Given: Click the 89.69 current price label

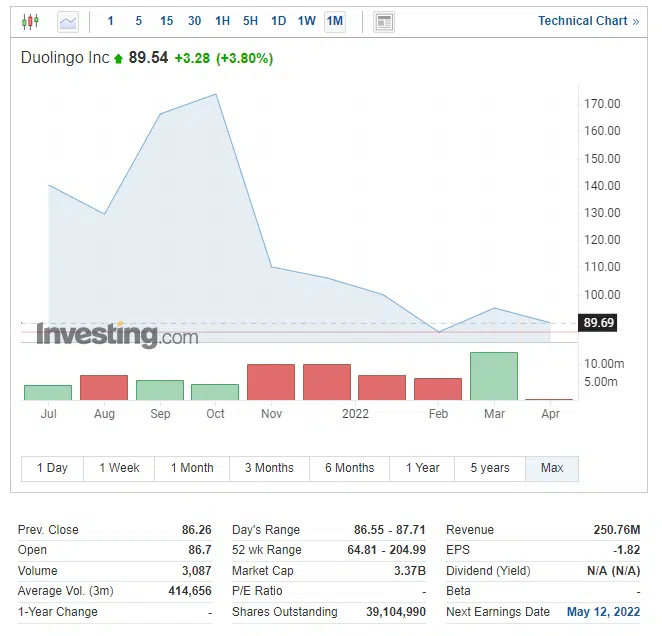Looking at the screenshot, I should (598, 323).
